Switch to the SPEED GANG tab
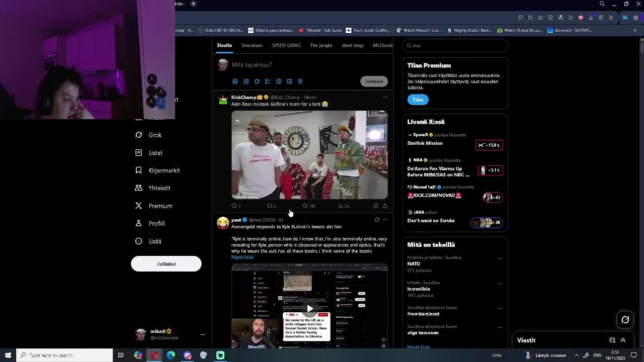 (286, 45)
